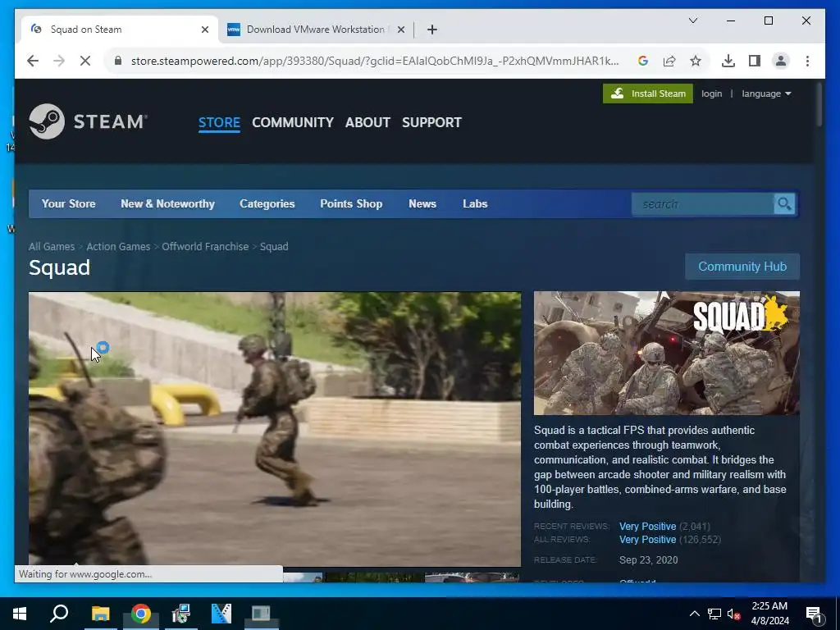This screenshot has height=630, width=840.
Task: Click the Steam search magnifier button
Action: point(784,203)
